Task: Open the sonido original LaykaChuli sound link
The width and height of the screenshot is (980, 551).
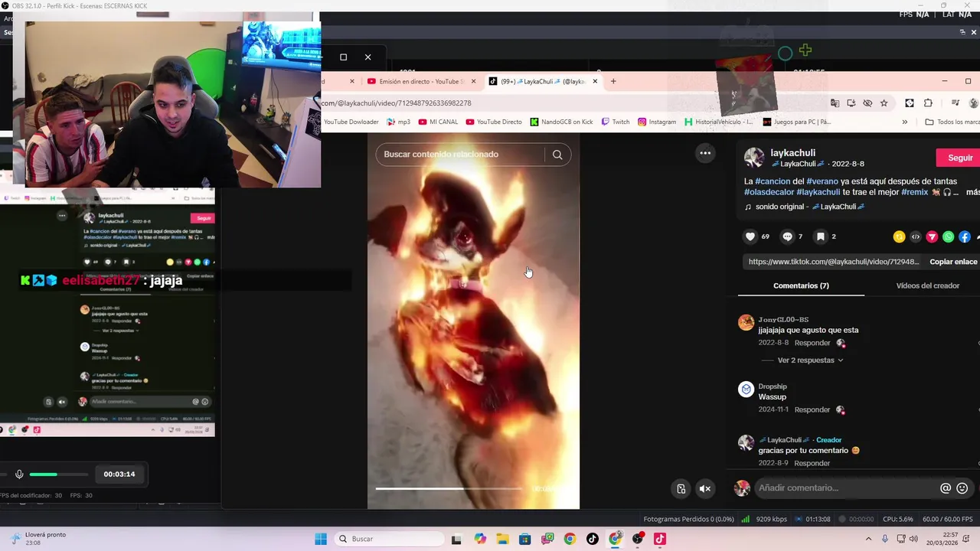Action: click(805, 207)
